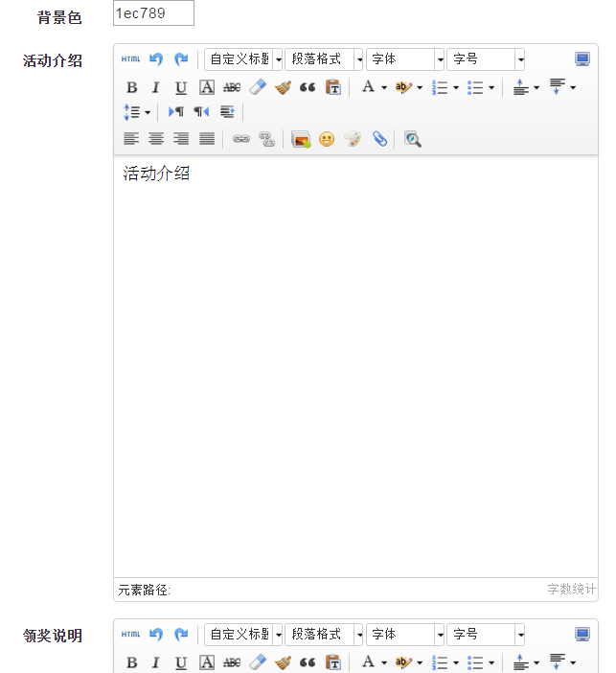Image resolution: width=616 pixels, height=673 pixels.
Task: Paste as plain text in 领奖说明 editor
Action: (333, 662)
